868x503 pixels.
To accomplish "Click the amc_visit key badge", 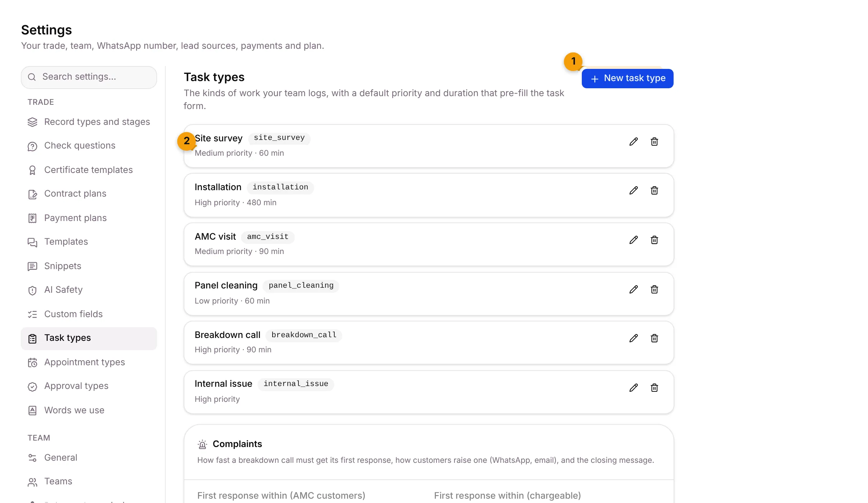I will click(268, 237).
